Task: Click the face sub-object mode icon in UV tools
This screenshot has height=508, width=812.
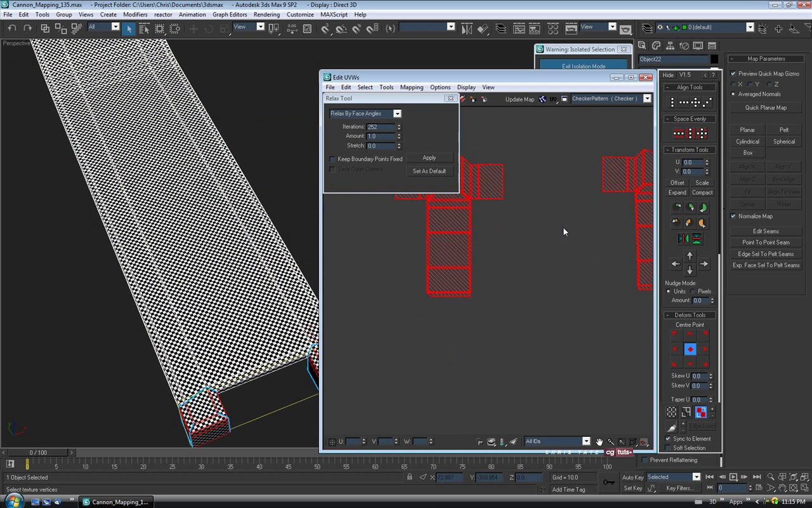Action: tap(700, 412)
